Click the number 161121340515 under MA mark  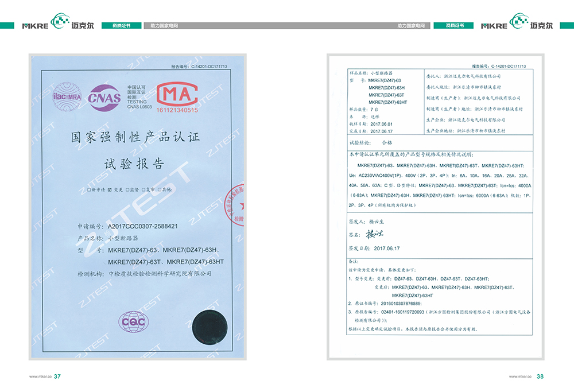[x=177, y=110]
